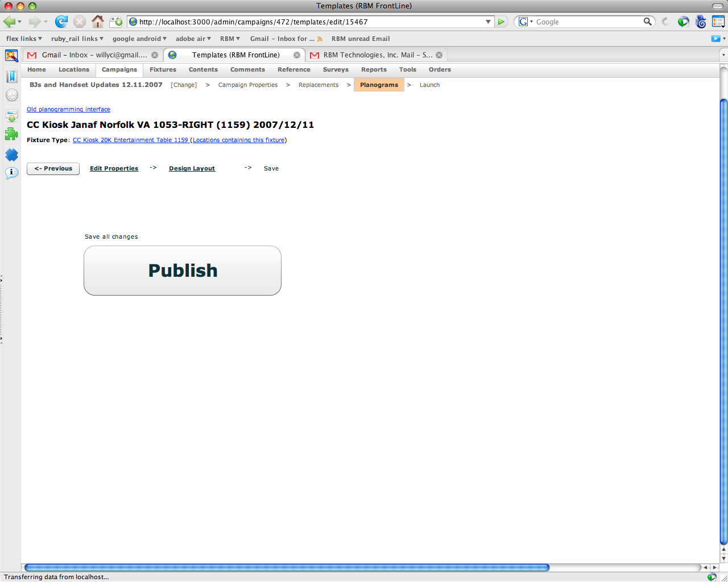Click the Publish button
The image size is (728, 582).
[x=182, y=271]
